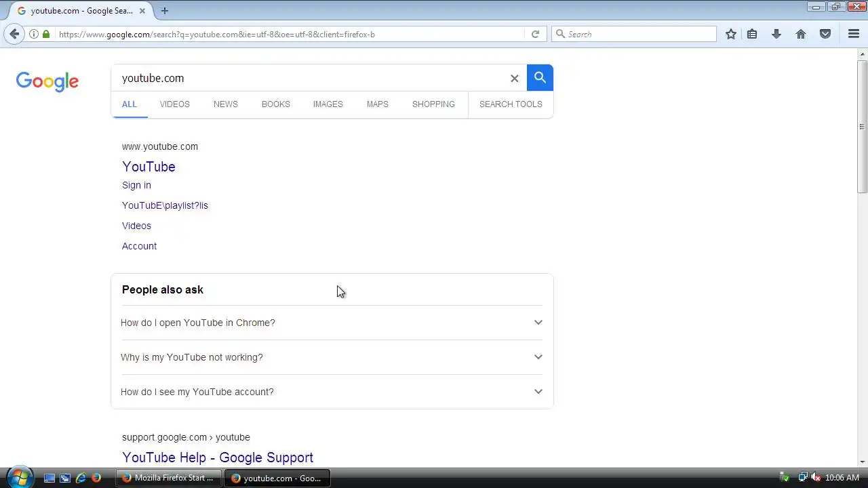Image resolution: width=868 pixels, height=488 pixels.
Task: Expand "How do I open YouTube in Chrome?"
Action: tap(332, 323)
